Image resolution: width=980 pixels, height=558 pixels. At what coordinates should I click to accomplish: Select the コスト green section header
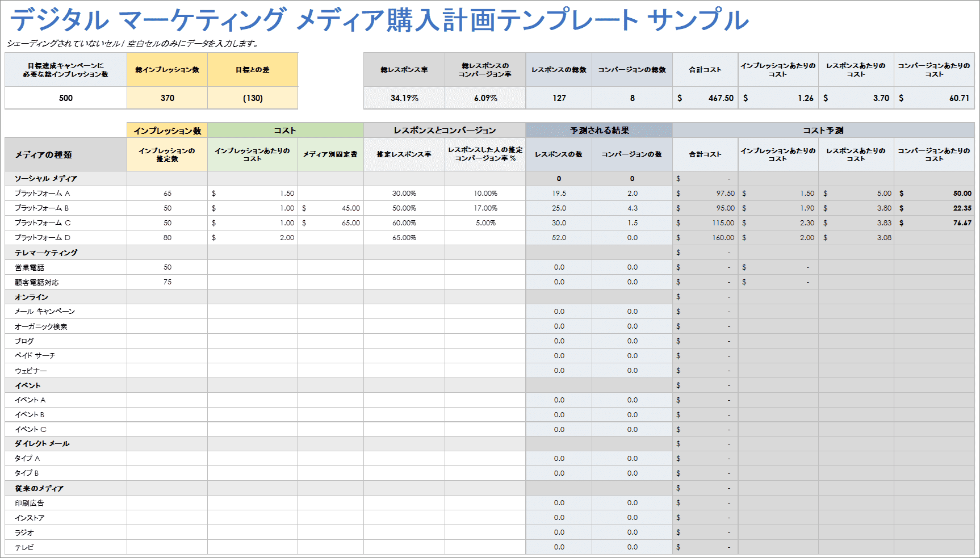tap(286, 131)
